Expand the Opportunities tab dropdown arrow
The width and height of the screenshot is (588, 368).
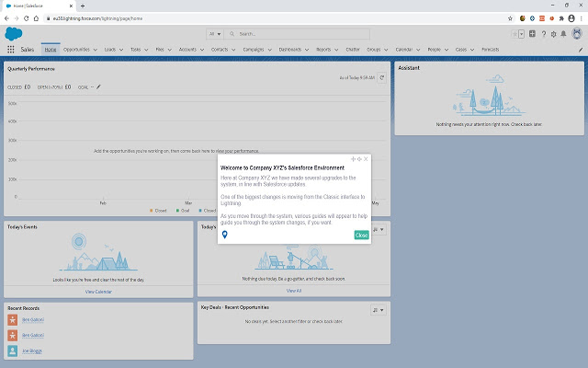pyautogui.click(x=96, y=49)
